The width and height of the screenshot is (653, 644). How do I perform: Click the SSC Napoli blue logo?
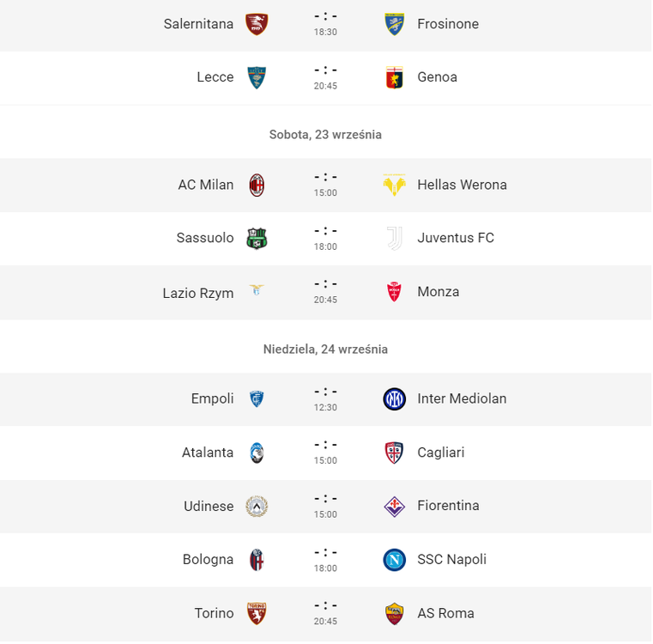click(x=394, y=560)
